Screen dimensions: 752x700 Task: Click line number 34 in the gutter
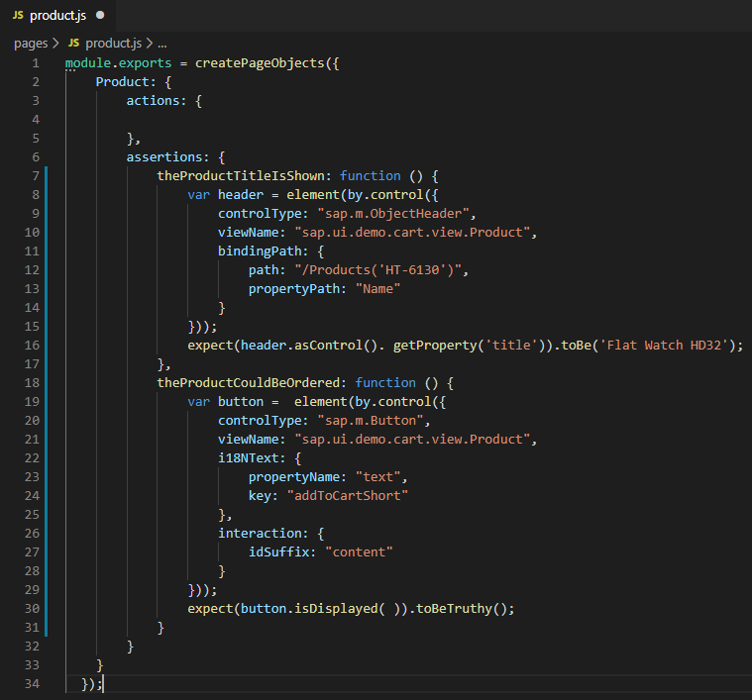tap(32, 684)
